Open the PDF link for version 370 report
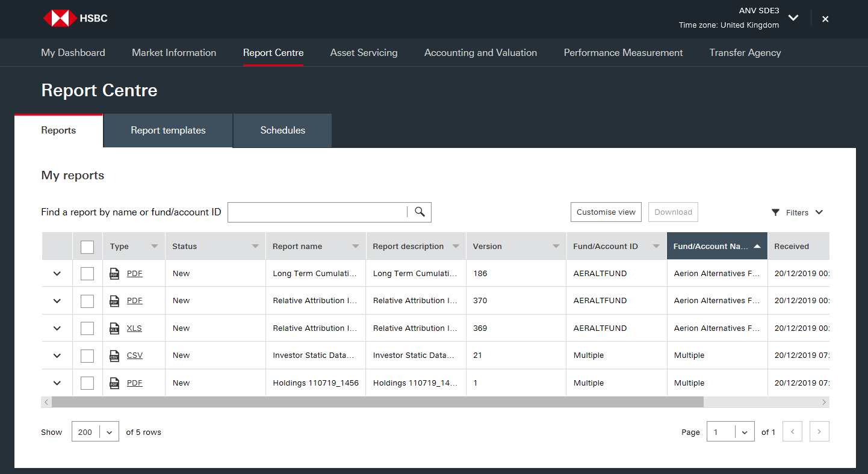 [134, 301]
